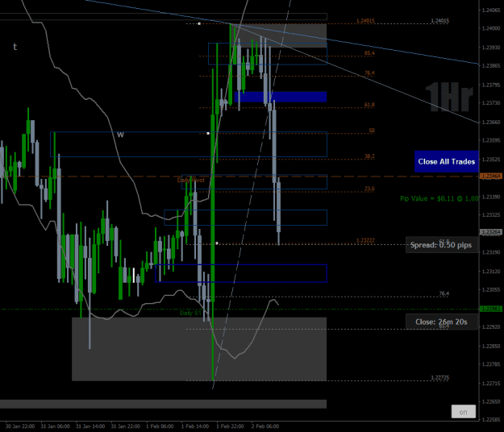The height and width of the screenshot is (432, 504).
Task: Click the orange 1.23464 price marker
Action: [x=490, y=177]
